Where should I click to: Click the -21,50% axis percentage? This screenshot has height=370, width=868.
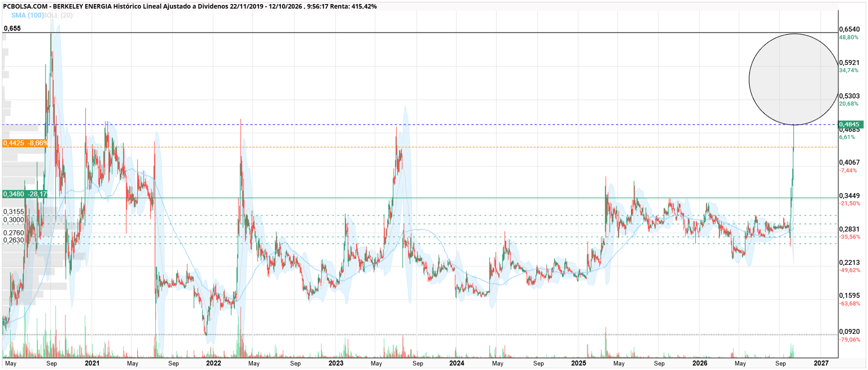[849, 203]
